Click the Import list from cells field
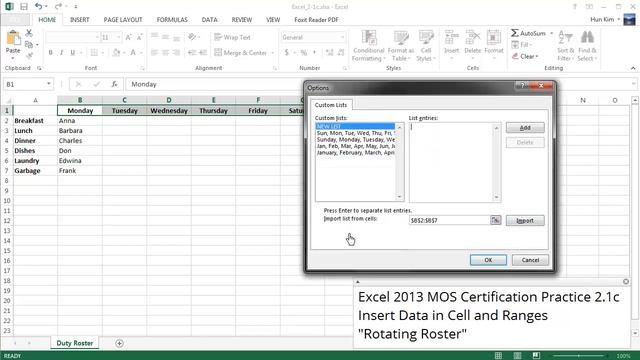Image resolution: width=640 pixels, height=360 pixels. click(449, 220)
